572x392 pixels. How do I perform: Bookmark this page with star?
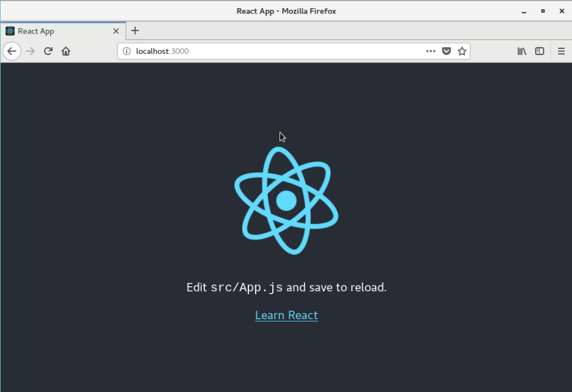(x=462, y=51)
